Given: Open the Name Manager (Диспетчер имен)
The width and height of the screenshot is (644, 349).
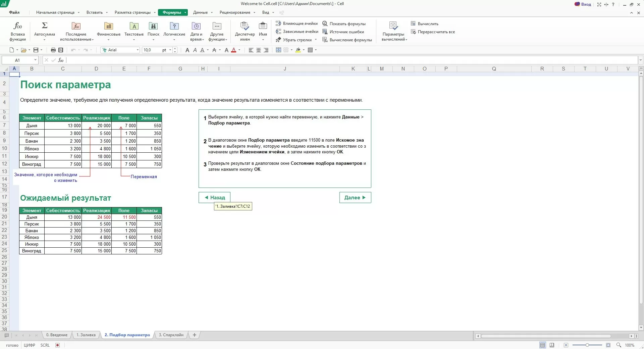Looking at the screenshot, I should pyautogui.click(x=245, y=31).
